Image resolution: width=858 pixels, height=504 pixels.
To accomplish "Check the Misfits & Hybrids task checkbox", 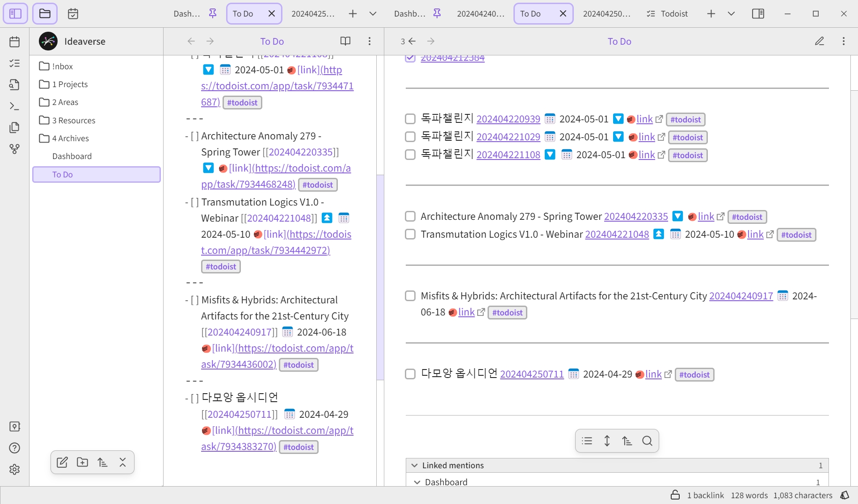I will [x=410, y=296].
